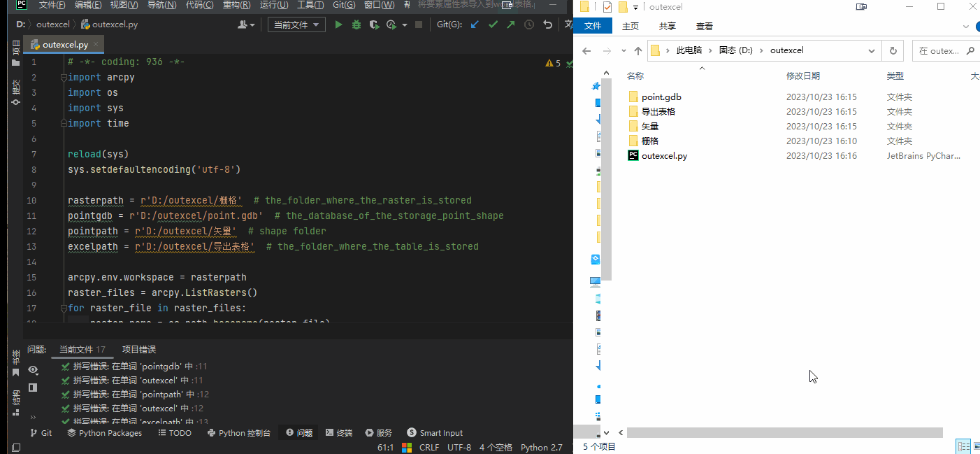The height and width of the screenshot is (454, 980).
Task: Refresh the File Explorer folder view
Action: tap(893, 51)
